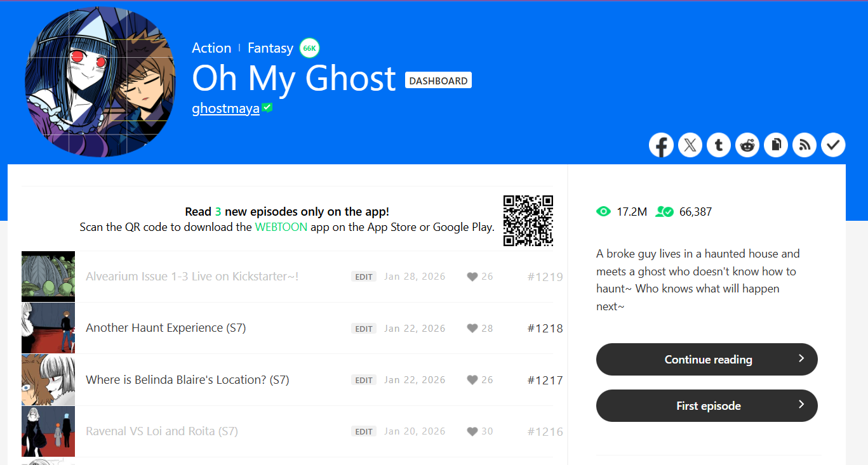Open the RSS feed icon
This screenshot has height=465, width=868.
[805, 145]
